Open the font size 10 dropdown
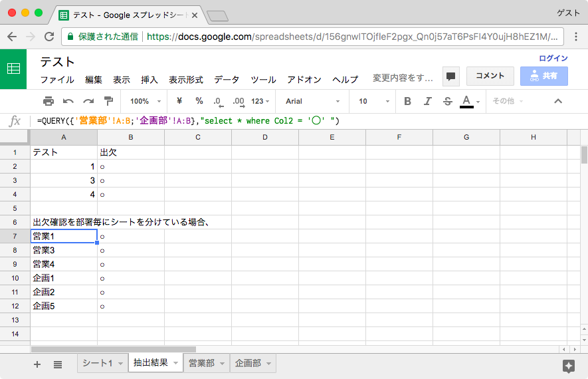588x379 pixels. click(x=374, y=101)
